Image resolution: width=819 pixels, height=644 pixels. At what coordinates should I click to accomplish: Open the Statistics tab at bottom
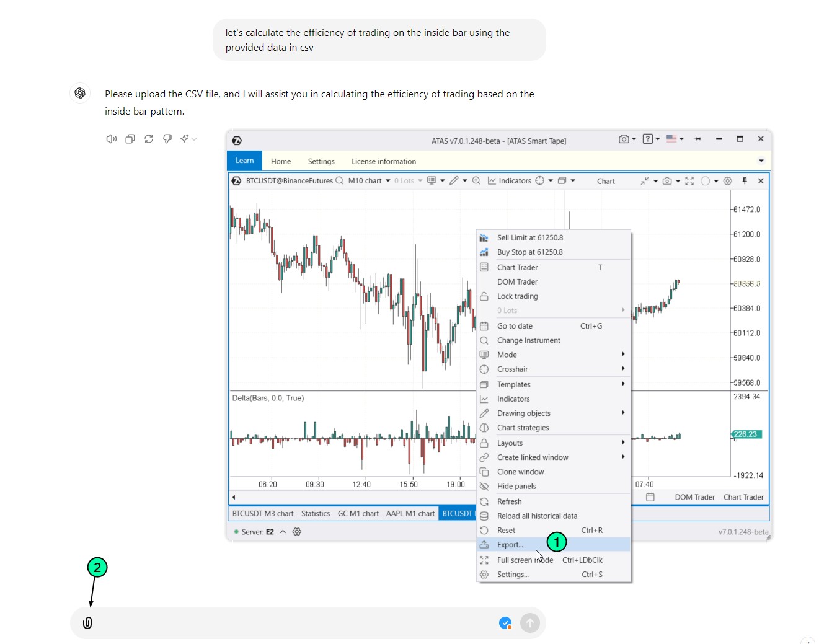[316, 514]
